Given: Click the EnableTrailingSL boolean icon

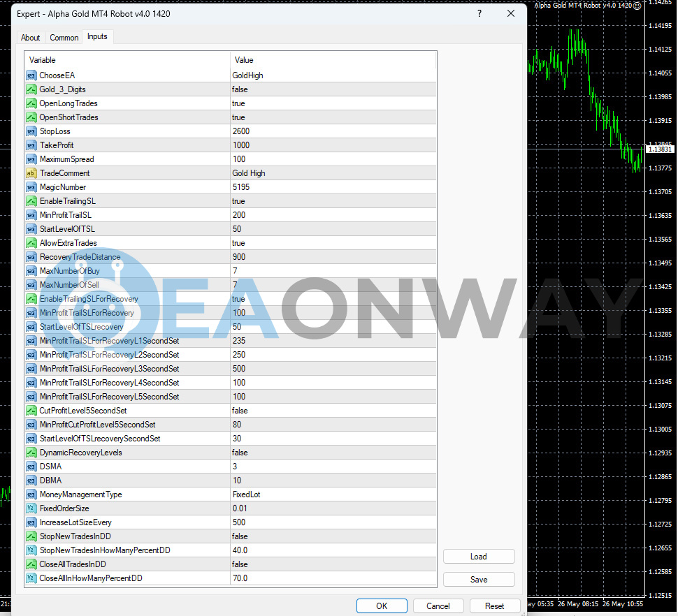Looking at the screenshot, I should click(31, 201).
